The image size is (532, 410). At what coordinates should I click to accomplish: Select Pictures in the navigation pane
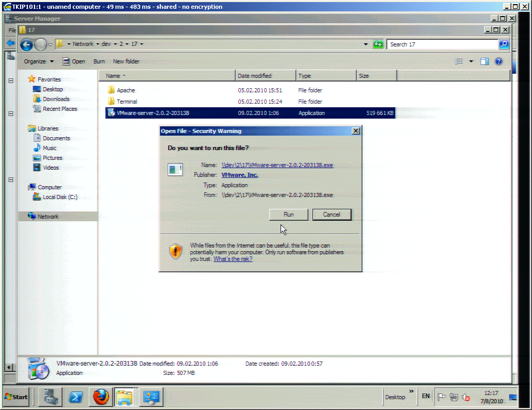(x=48, y=158)
